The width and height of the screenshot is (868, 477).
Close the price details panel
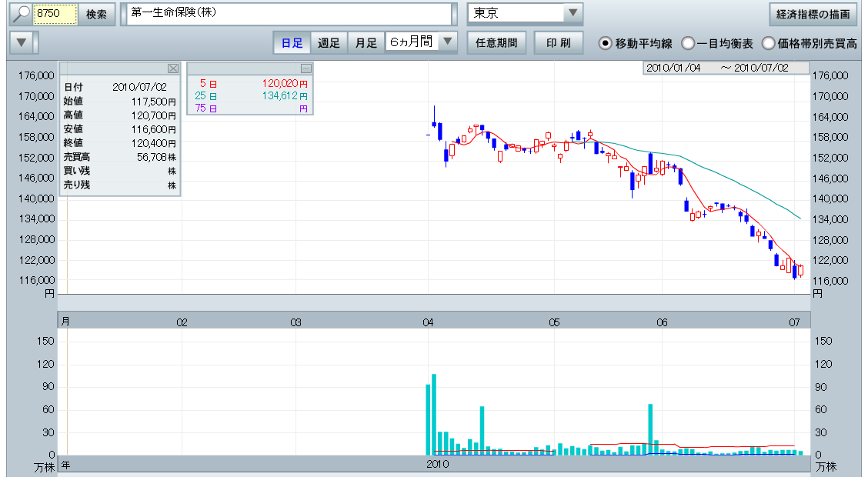click(x=173, y=68)
